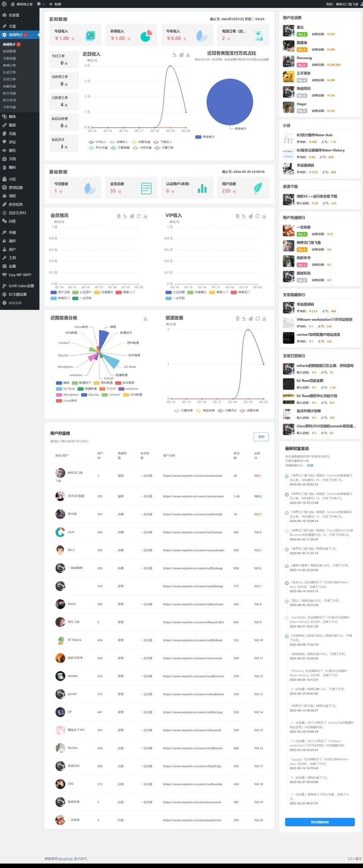Click the pie icon on 本周收入 card
Screen dimensions: 363x868
tap(146, 36)
